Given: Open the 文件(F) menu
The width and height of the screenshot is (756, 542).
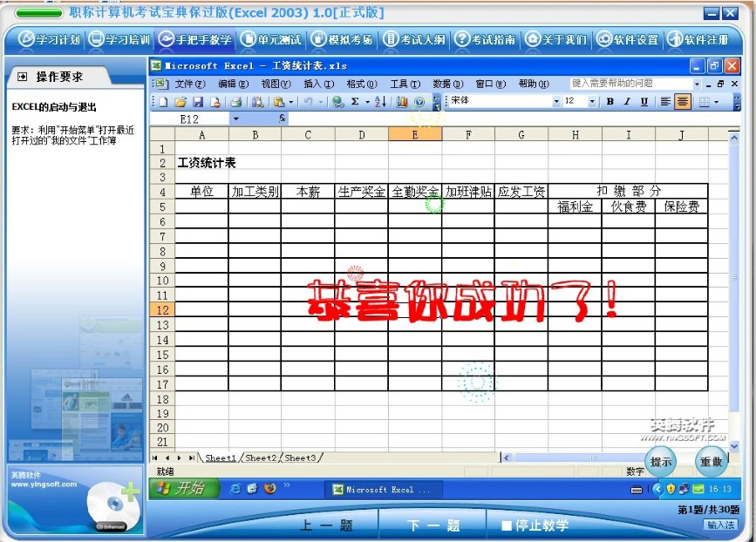Looking at the screenshot, I should (x=190, y=84).
